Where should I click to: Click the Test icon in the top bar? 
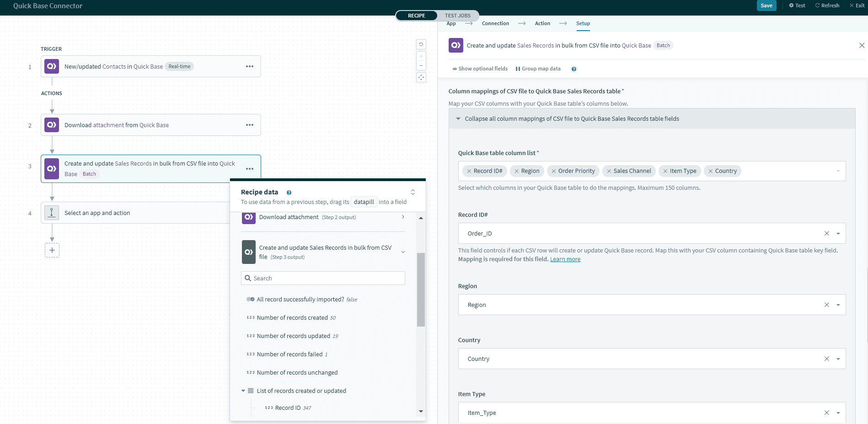(791, 5)
